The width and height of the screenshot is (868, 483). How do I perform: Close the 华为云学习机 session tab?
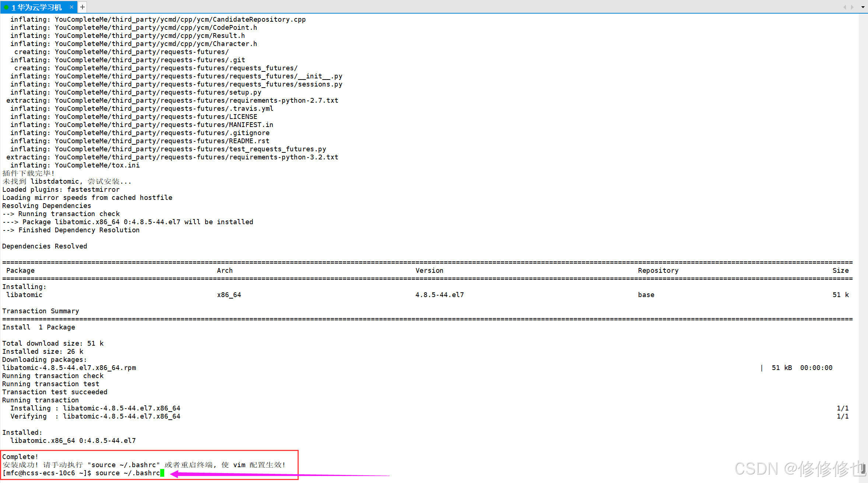point(71,7)
